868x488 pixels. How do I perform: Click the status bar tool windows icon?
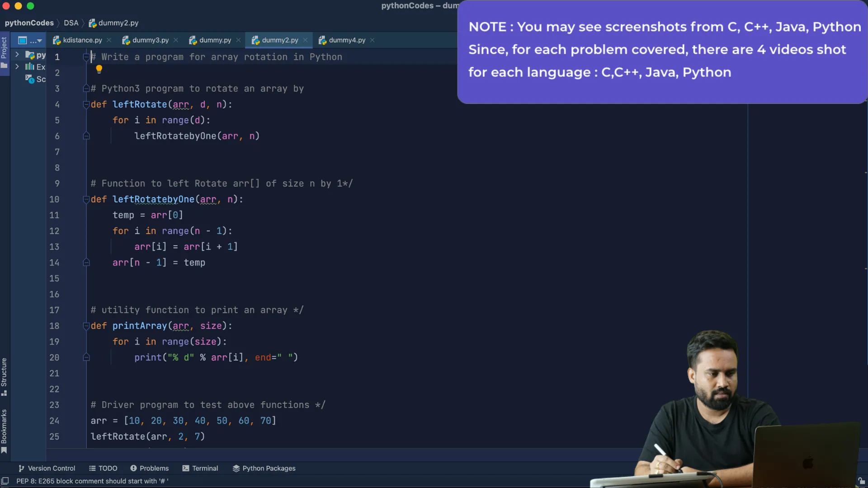click(5, 481)
